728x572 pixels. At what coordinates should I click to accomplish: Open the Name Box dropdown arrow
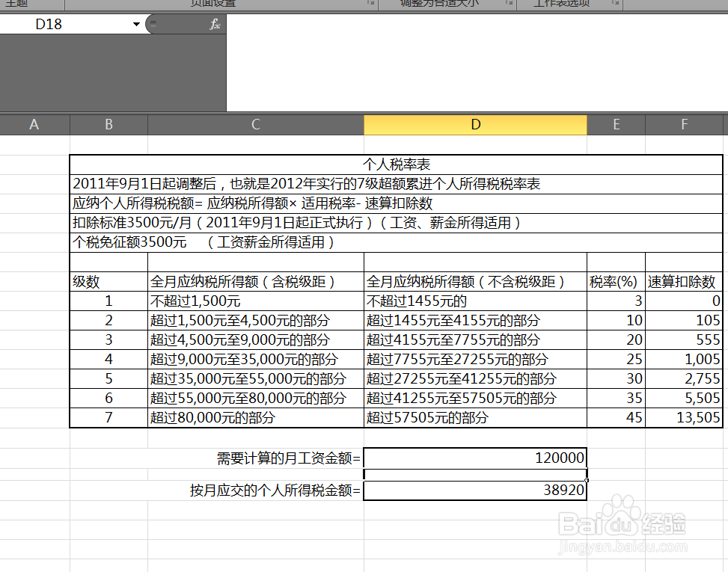pyautogui.click(x=135, y=23)
